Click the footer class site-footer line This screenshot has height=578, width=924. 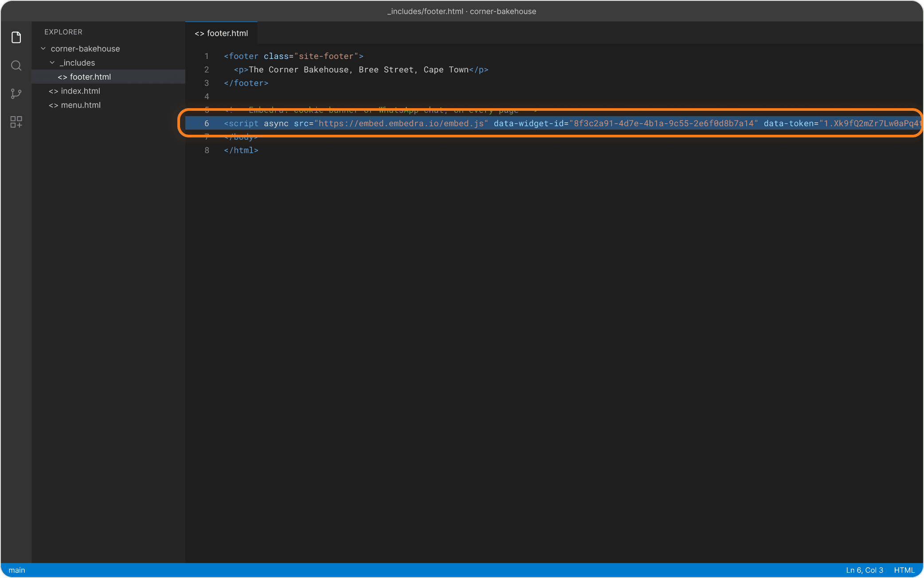point(294,56)
